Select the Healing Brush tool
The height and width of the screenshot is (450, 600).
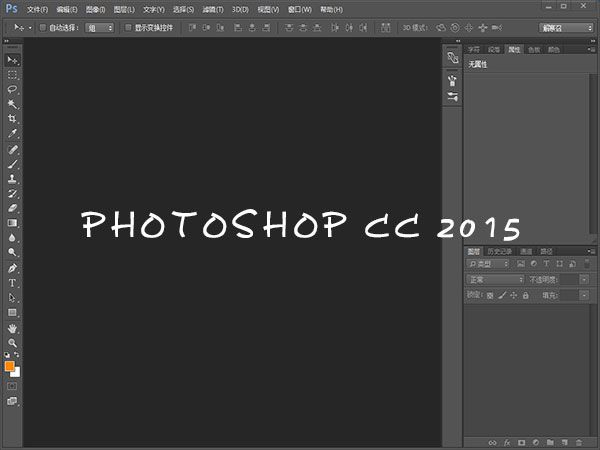click(x=12, y=149)
